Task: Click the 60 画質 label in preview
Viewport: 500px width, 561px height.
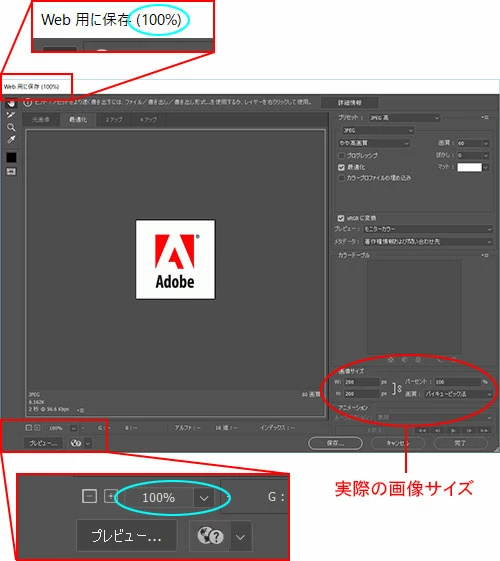Action: coord(310,394)
